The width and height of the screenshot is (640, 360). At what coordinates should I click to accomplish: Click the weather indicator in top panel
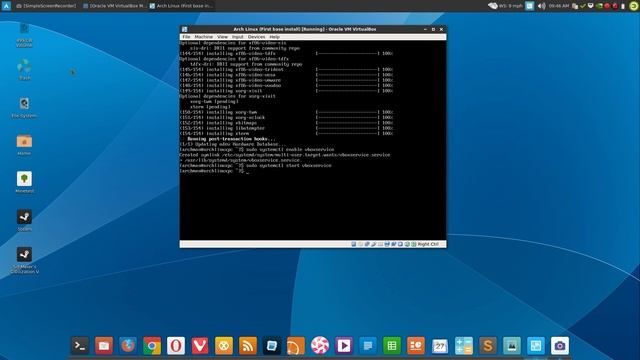pos(505,6)
